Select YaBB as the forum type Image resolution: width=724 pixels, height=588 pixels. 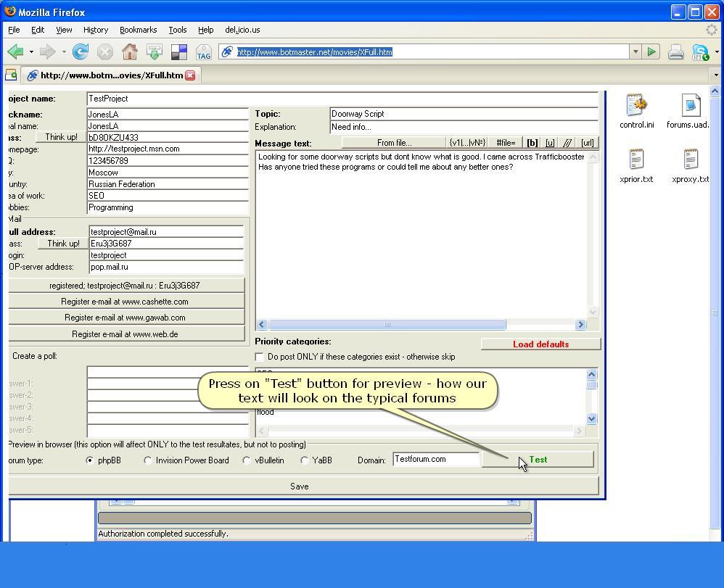305,460
